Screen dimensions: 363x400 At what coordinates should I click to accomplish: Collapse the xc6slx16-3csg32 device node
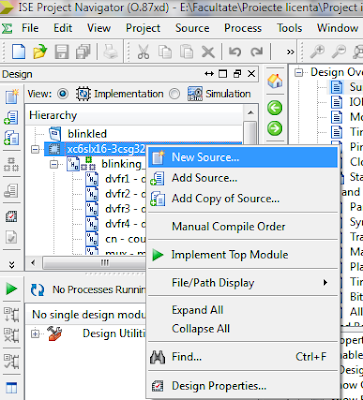35,150
